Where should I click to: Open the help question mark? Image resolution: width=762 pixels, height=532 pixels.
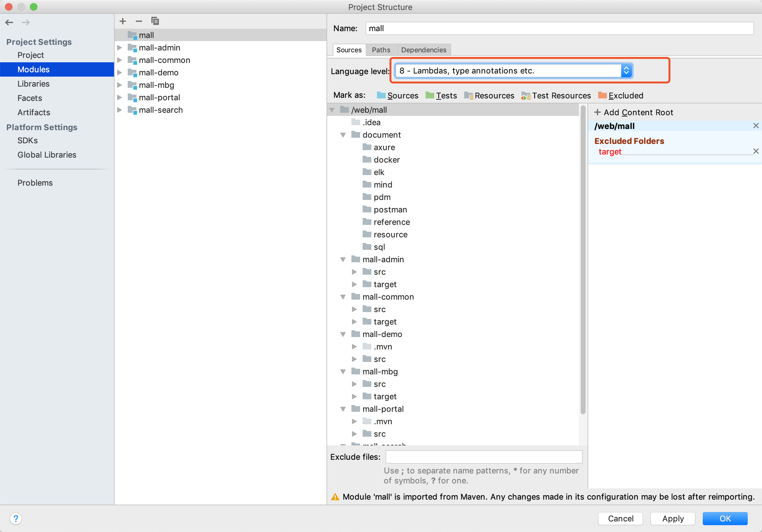click(x=16, y=518)
